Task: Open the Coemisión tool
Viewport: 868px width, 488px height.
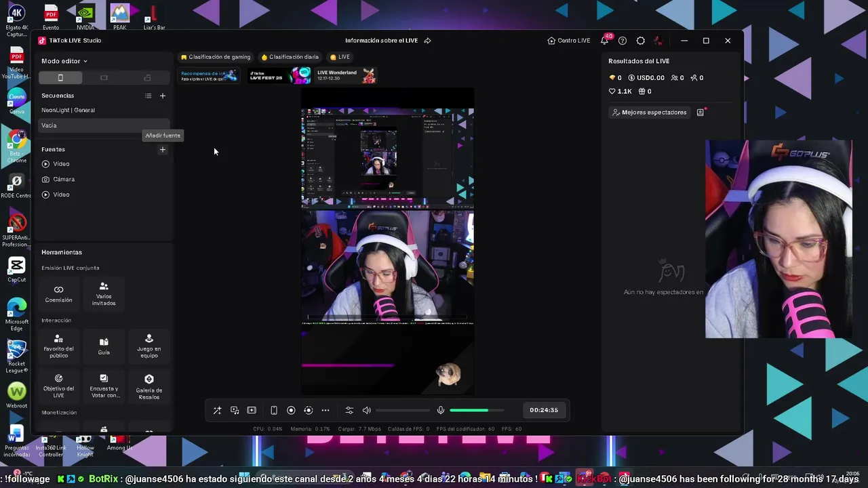Action: [x=58, y=293]
